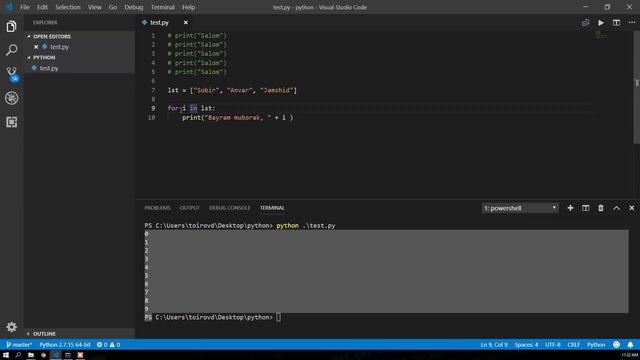Open the Search view in activity bar
Image resolution: width=640 pixels, height=360 pixels.
pyautogui.click(x=11, y=50)
